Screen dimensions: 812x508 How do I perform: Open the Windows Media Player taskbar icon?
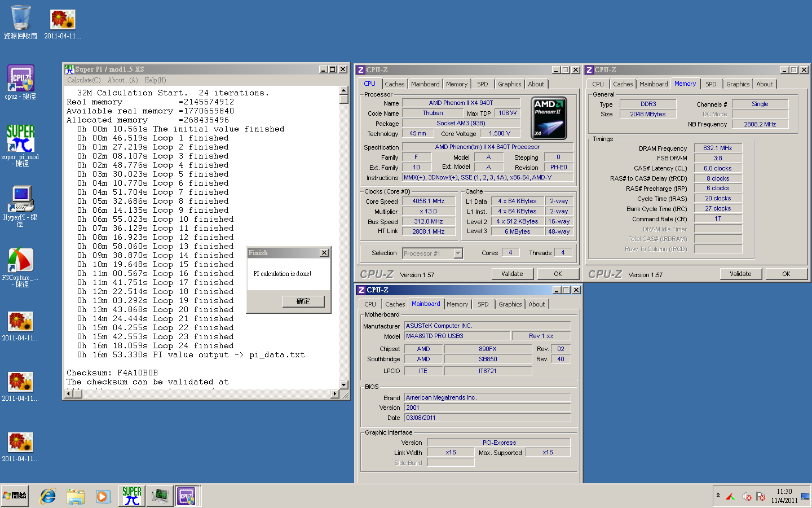coord(102,496)
